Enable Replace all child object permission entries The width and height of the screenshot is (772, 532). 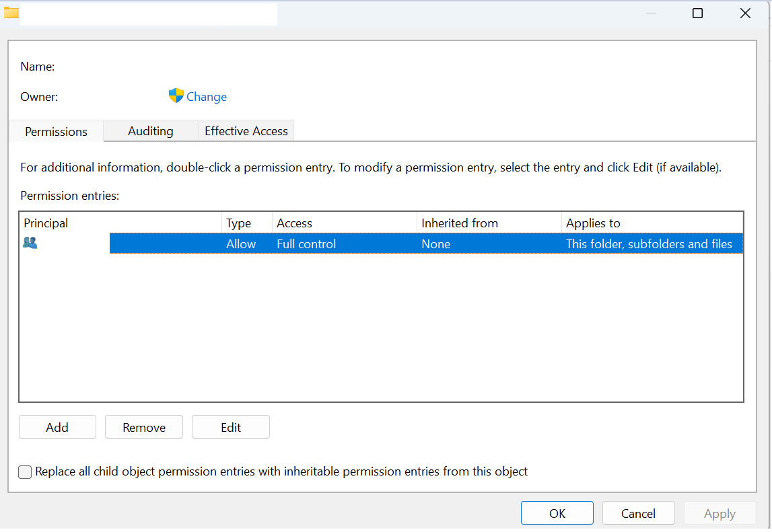coord(25,472)
